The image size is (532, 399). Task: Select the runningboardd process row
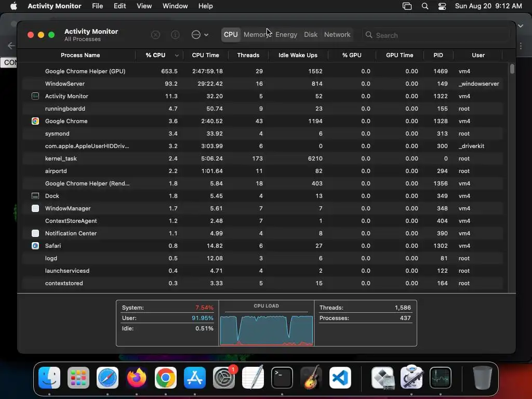pyautogui.click(x=263, y=109)
